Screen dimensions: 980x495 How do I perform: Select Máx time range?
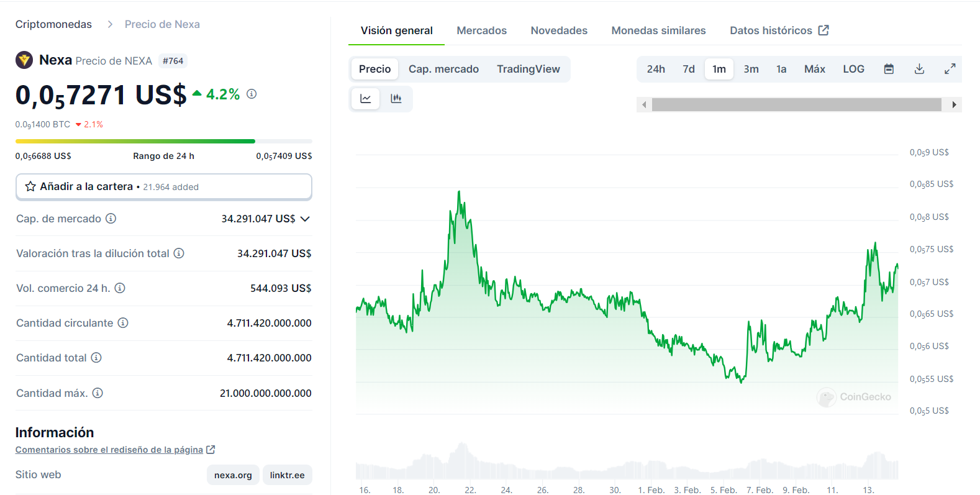pyautogui.click(x=815, y=69)
